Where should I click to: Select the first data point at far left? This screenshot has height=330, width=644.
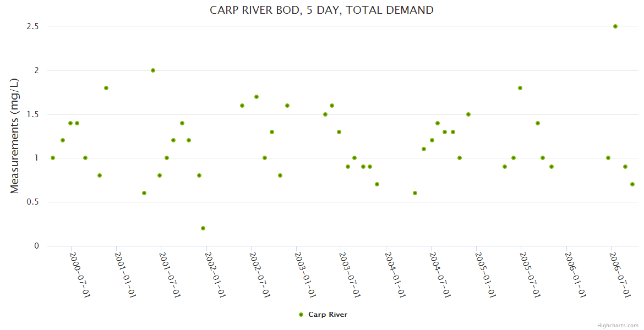[x=53, y=158]
